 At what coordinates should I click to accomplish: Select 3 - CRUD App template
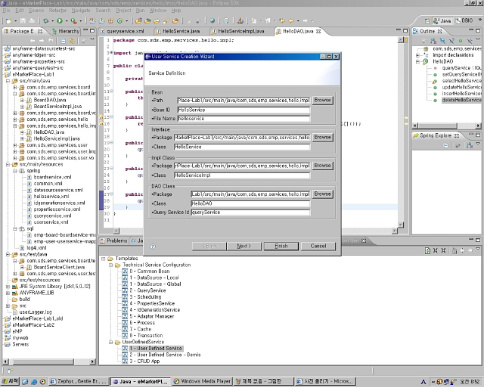tap(145, 361)
